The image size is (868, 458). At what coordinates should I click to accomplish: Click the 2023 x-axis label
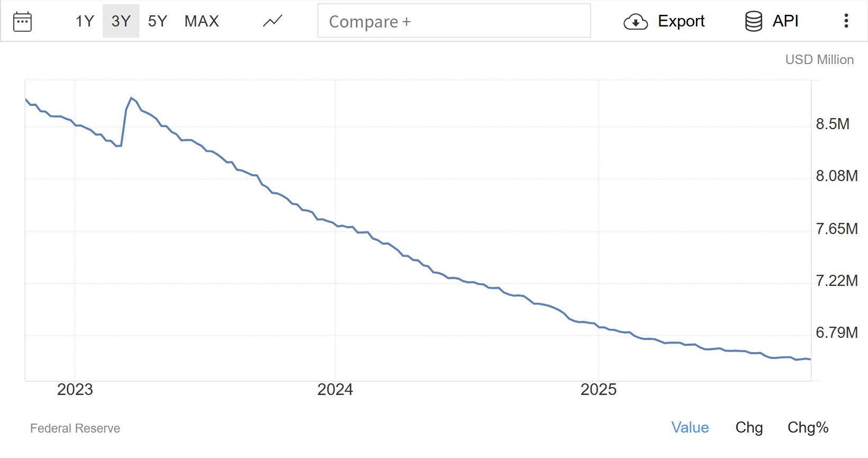pyautogui.click(x=75, y=390)
